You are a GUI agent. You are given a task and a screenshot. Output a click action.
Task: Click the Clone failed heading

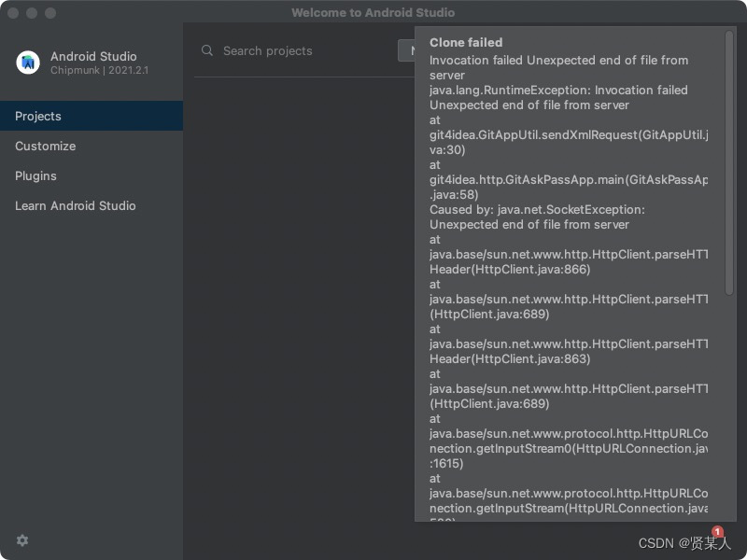click(466, 42)
